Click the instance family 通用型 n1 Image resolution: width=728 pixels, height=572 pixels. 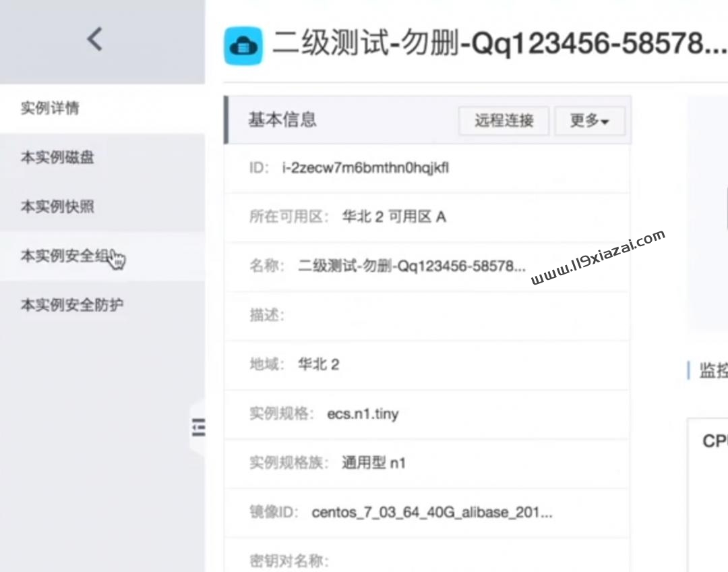click(373, 463)
